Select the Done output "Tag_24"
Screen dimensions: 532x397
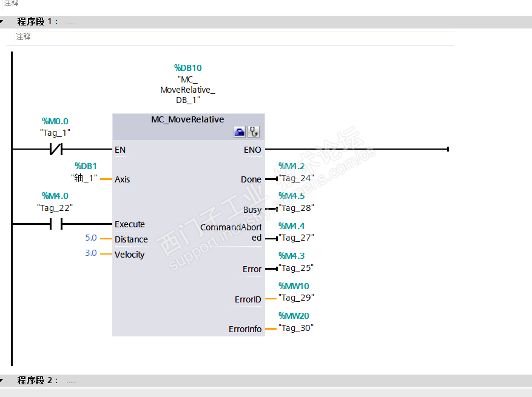point(296,178)
